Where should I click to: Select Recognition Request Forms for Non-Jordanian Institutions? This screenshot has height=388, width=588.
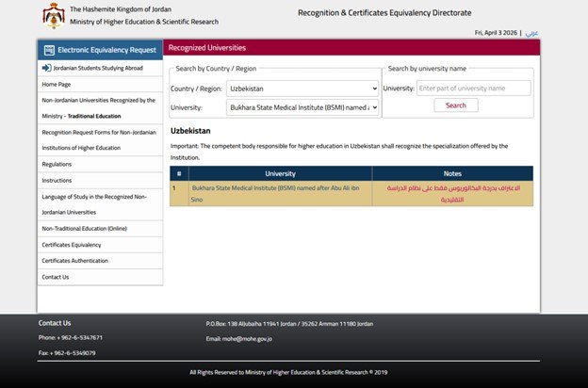point(99,140)
